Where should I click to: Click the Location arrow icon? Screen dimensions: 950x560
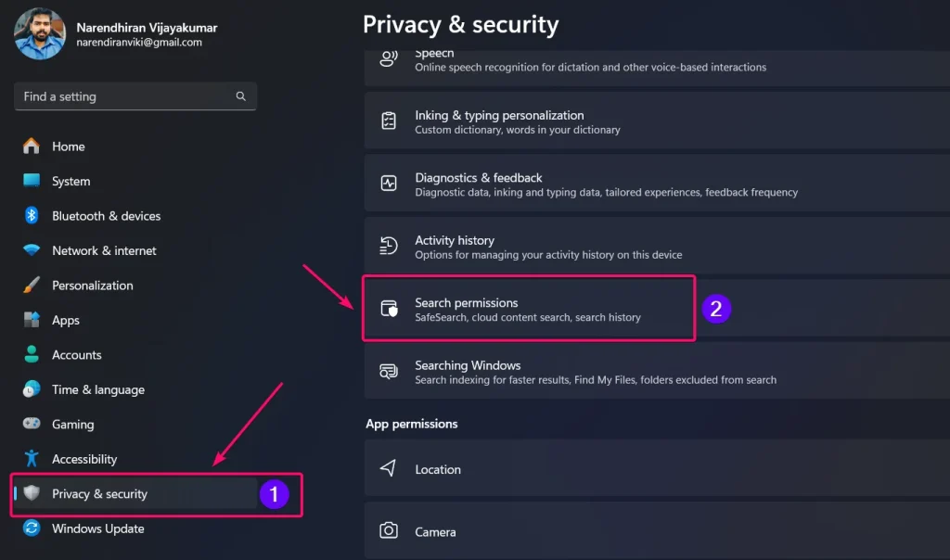click(x=388, y=467)
